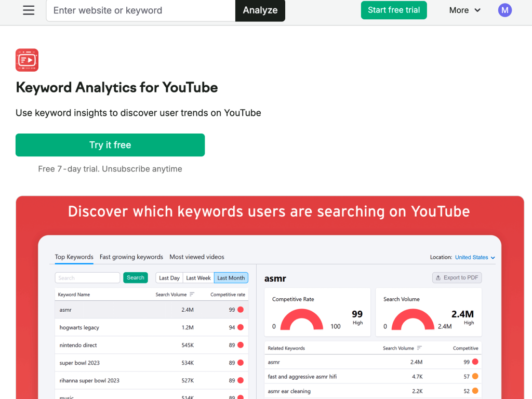Viewport: 532px width, 399px height.
Task: Click the Competitive rate column header
Action: [x=228, y=295]
